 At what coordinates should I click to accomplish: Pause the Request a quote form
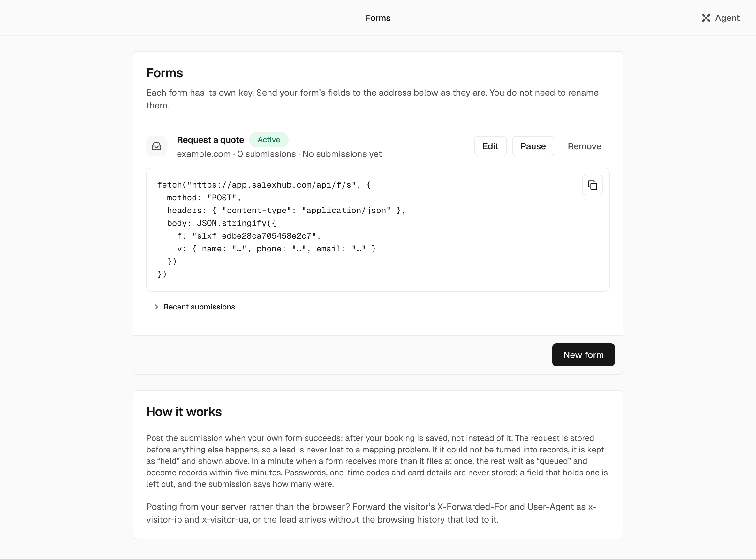pos(533,146)
